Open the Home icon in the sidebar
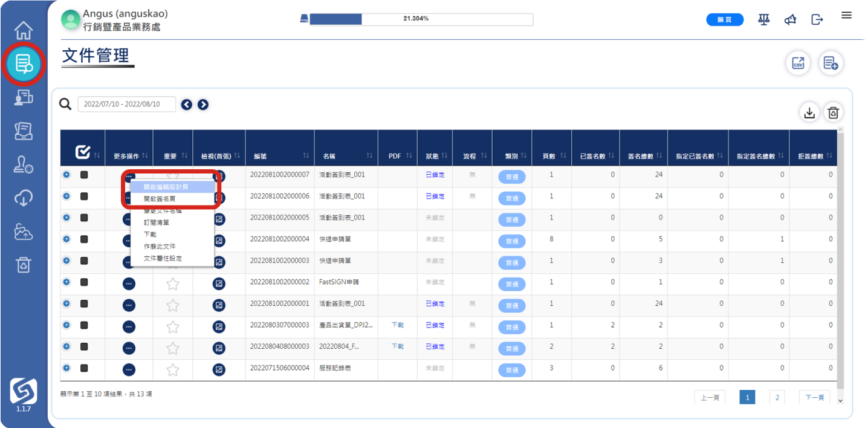The width and height of the screenshot is (868, 428). point(24,30)
